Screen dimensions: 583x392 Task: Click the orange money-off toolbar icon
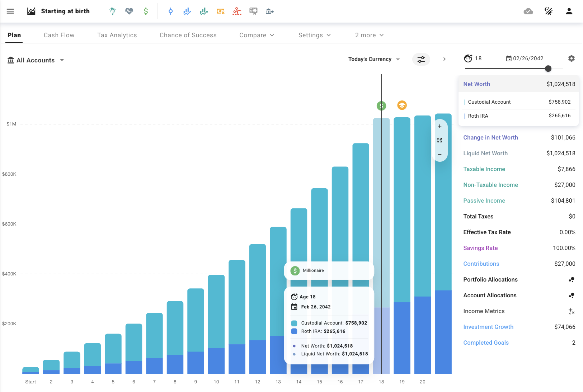tap(220, 11)
